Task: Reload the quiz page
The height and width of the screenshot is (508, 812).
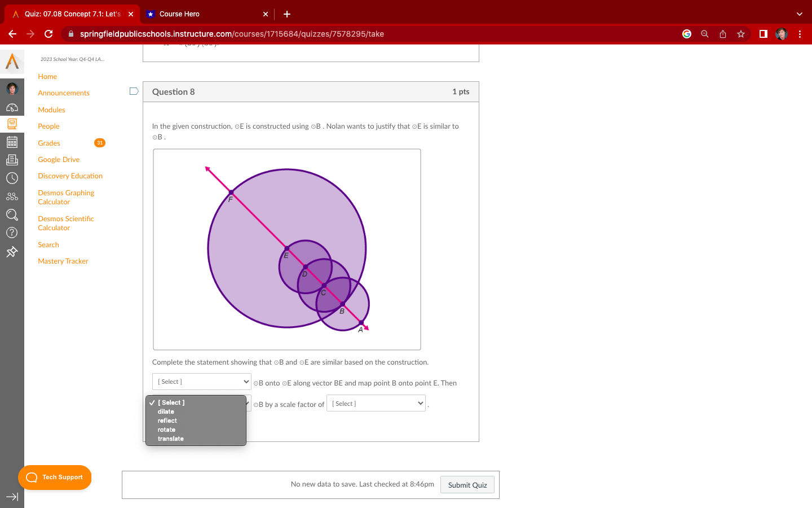Action: [x=48, y=34]
